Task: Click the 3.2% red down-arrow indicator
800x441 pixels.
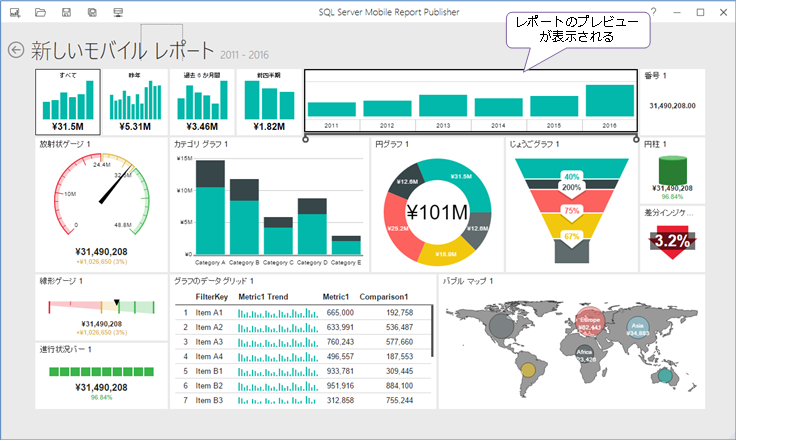Action: [672, 241]
